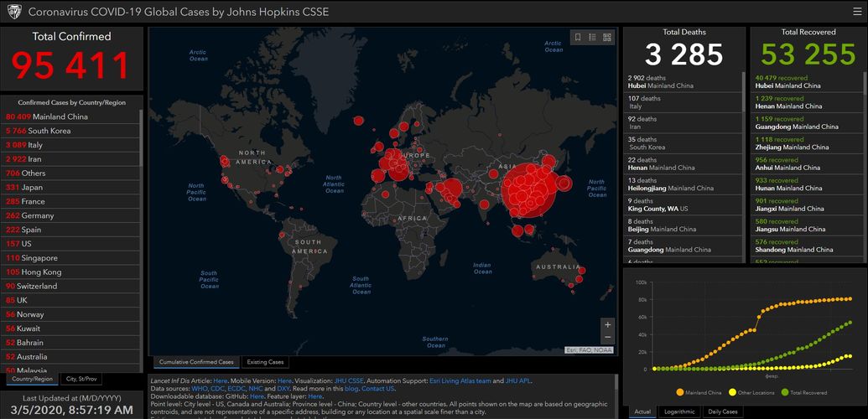Open the hamburger menu in the header
This screenshot has height=419, width=868.
[x=855, y=12]
